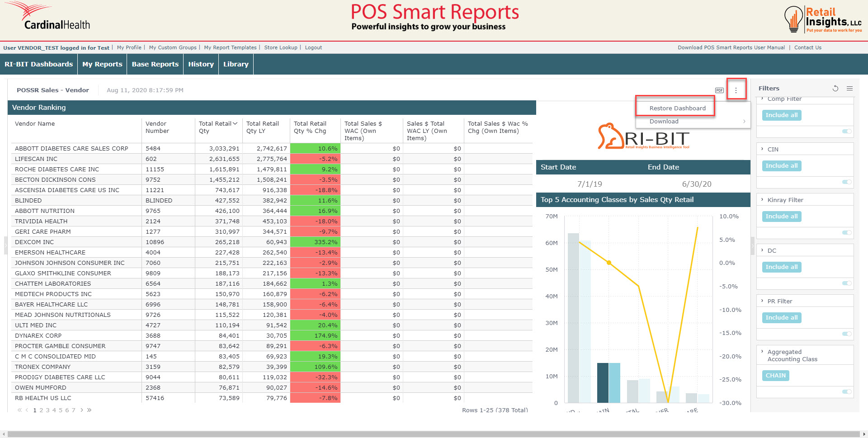Switch to the Base Reports tab
Viewport: 868px width, 438px height.
pos(155,64)
